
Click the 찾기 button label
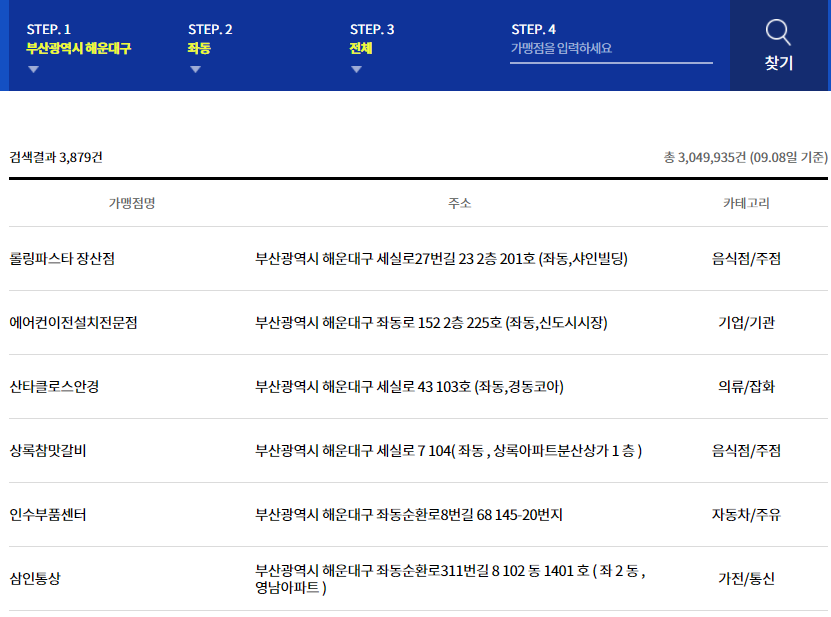[x=778, y=63]
